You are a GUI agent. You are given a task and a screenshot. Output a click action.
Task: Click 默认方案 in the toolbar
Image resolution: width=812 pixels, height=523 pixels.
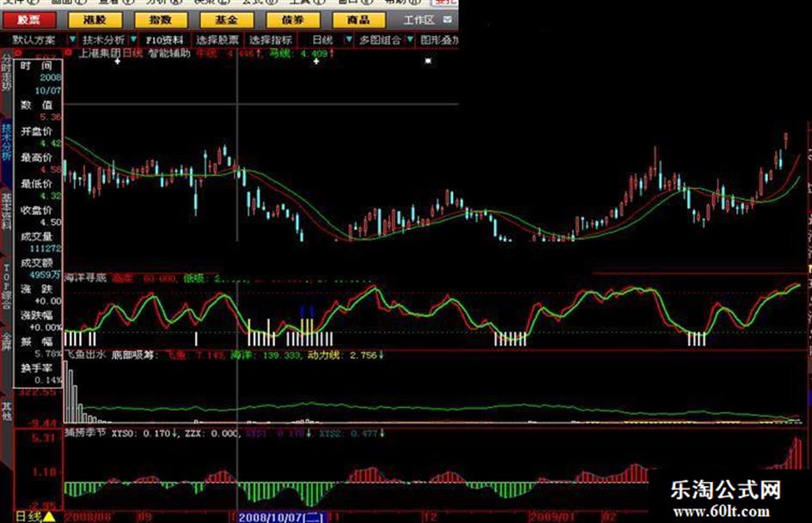click(x=34, y=40)
